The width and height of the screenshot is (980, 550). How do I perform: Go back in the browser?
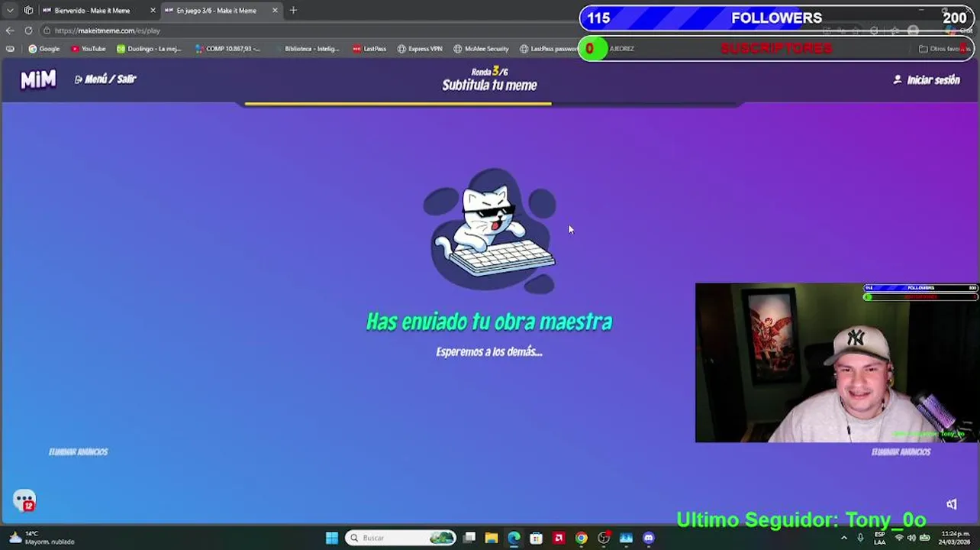coord(9,31)
